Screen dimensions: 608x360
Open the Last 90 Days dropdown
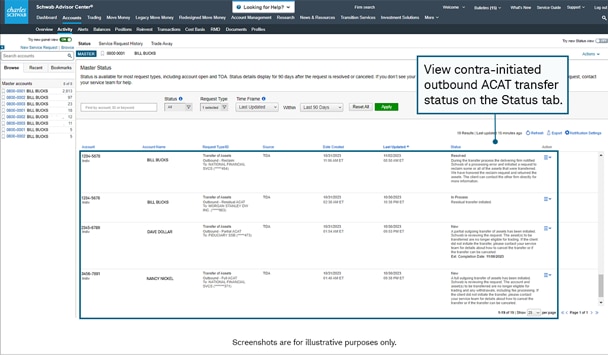(321, 107)
